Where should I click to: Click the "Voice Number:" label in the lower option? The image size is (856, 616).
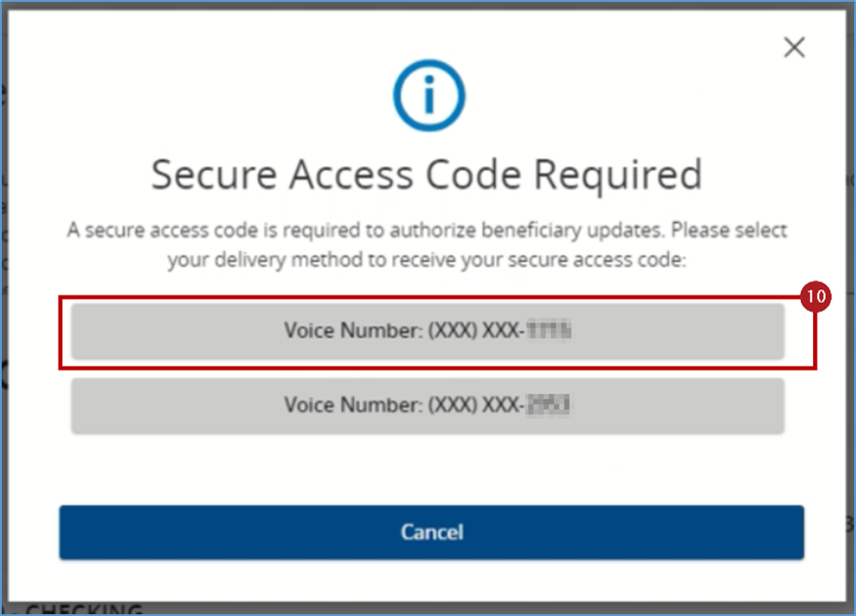[x=353, y=405]
